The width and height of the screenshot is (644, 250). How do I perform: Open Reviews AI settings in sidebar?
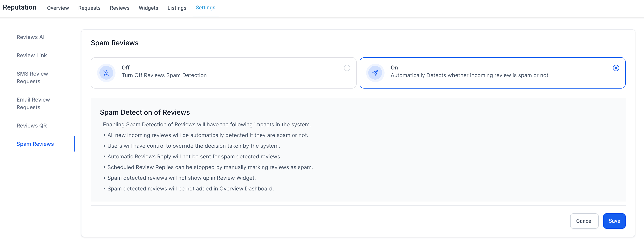pos(31,37)
